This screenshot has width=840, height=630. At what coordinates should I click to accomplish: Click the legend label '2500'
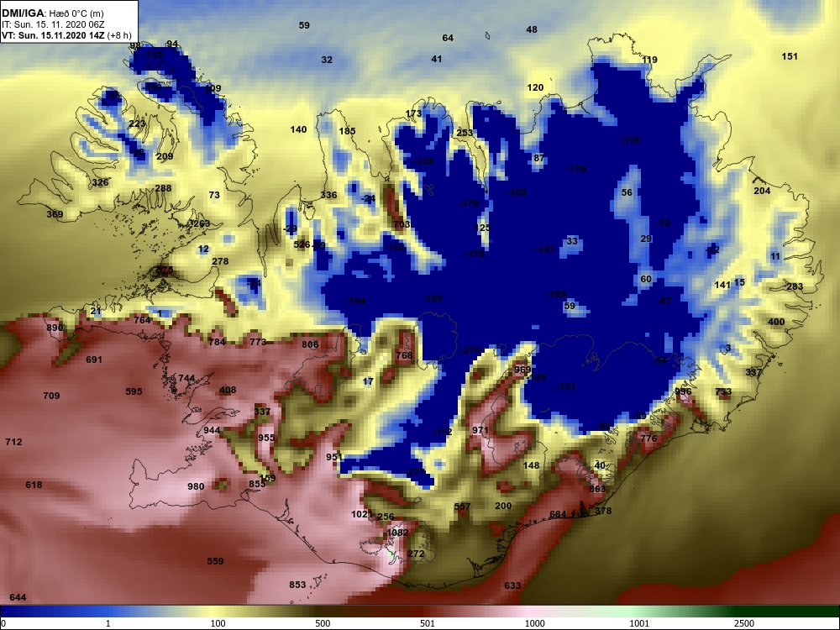click(x=744, y=623)
